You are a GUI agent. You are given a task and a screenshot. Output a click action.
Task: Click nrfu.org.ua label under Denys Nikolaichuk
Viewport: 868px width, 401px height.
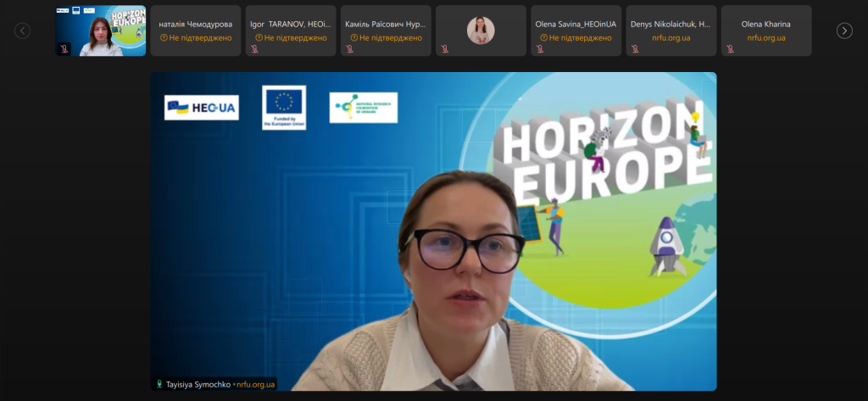coord(670,38)
